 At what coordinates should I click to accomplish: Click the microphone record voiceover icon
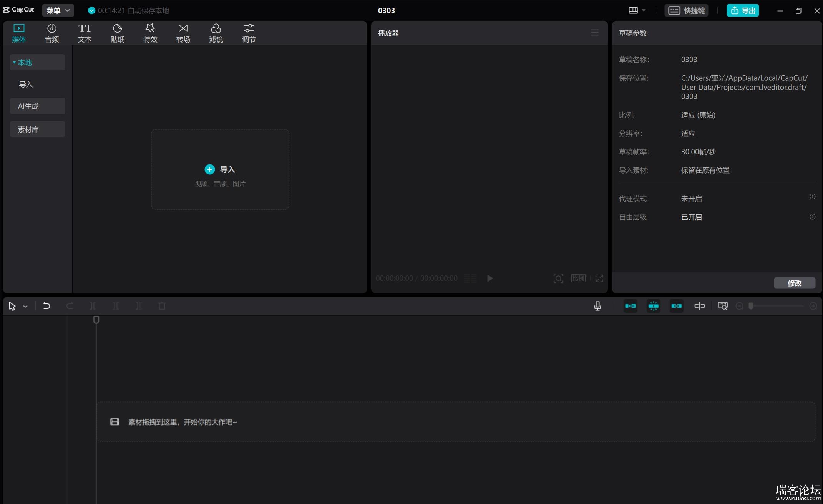(597, 306)
